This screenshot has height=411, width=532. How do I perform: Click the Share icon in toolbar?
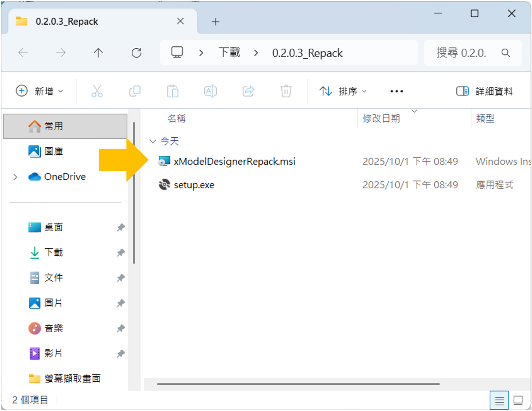click(x=248, y=91)
